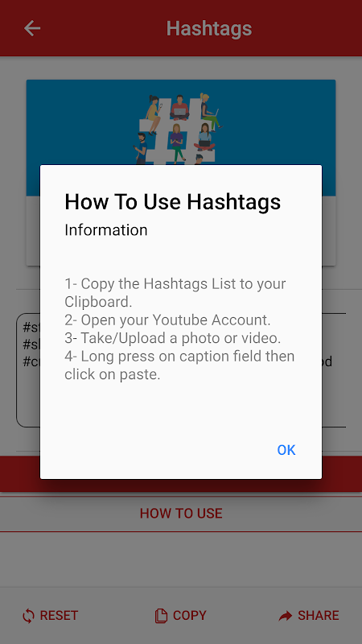This screenshot has width=362, height=644.
Task: Select the COPY text label
Action: (190, 616)
